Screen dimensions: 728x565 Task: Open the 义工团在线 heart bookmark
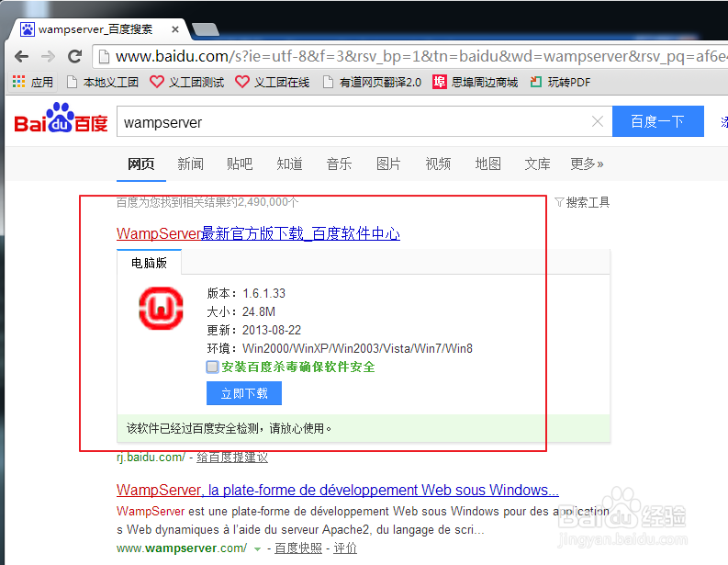(x=272, y=83)
